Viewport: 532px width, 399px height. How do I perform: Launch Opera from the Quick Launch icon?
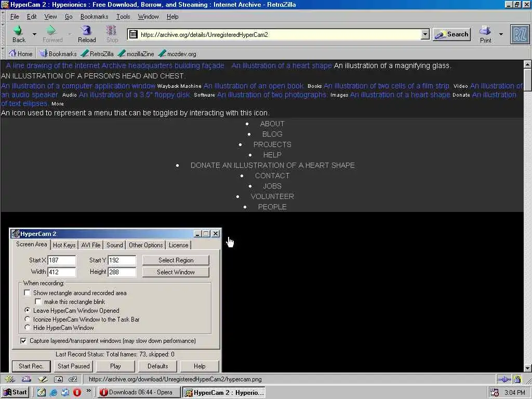[x=77, y=393]
